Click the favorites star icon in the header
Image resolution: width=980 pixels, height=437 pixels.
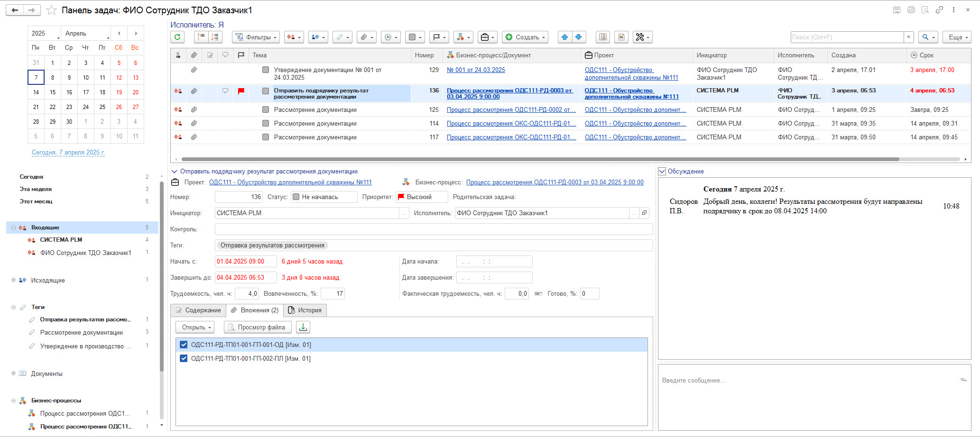pyautogui.click(x=52, y=10)
